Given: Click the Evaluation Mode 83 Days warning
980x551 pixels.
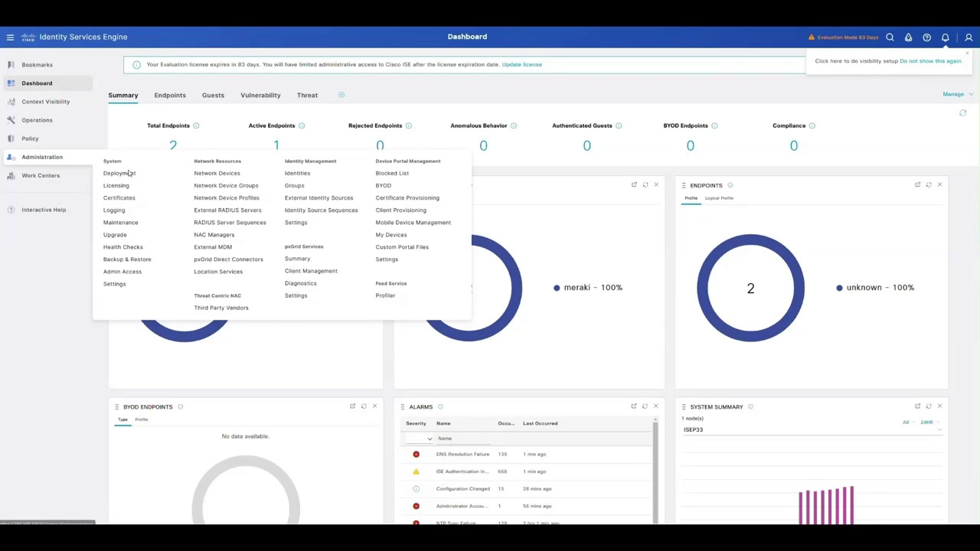Looking at the screenshot, I should point(843,37).
